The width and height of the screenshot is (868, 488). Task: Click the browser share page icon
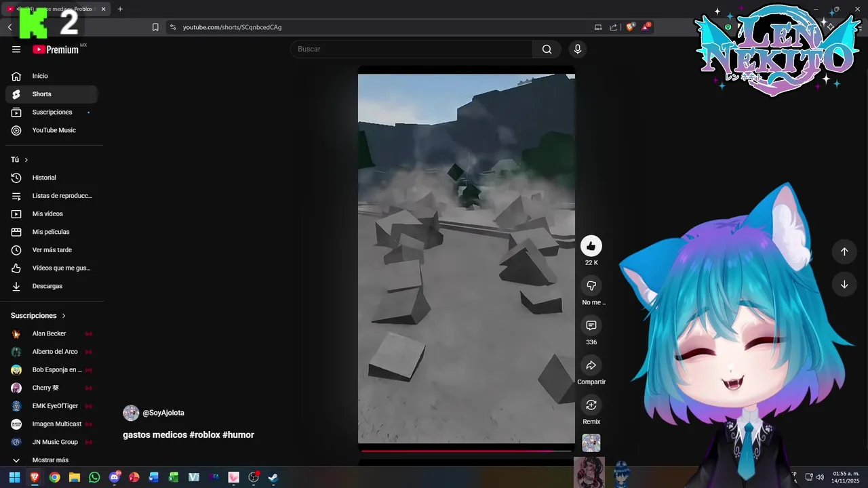tap(614, 27)
